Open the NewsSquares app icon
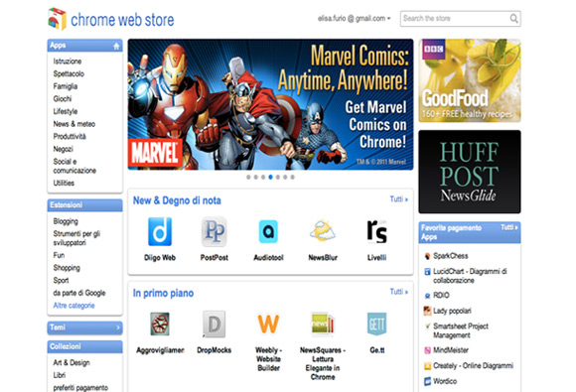The height and width of the screenshot is (392, 576). pos(323,325)
